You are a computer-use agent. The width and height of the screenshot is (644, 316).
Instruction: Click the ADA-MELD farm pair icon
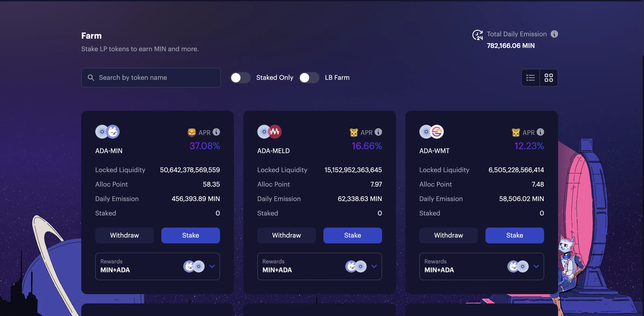click(x=269, y=132)
